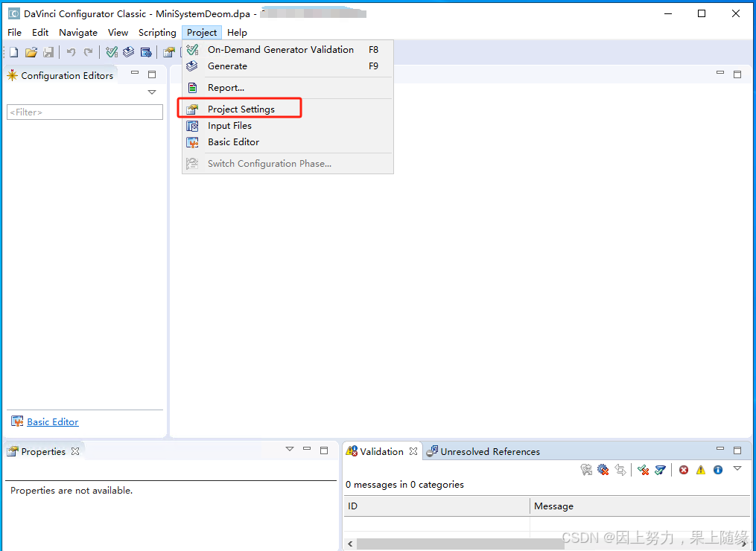Click the gear with red X icon
The height and width of the screenshot is (551, 756).
[603, 470]
